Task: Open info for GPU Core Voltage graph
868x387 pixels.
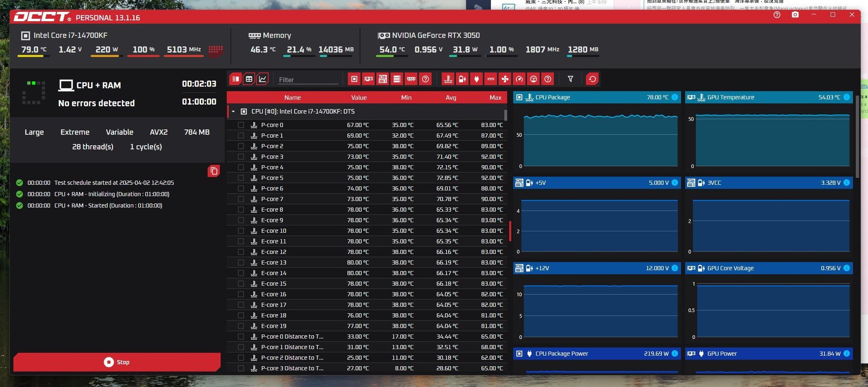Action: [x=847, y=268]
